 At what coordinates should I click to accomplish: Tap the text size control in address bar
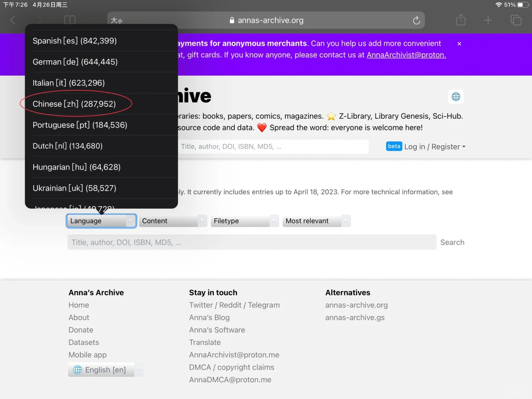point(116,21)
